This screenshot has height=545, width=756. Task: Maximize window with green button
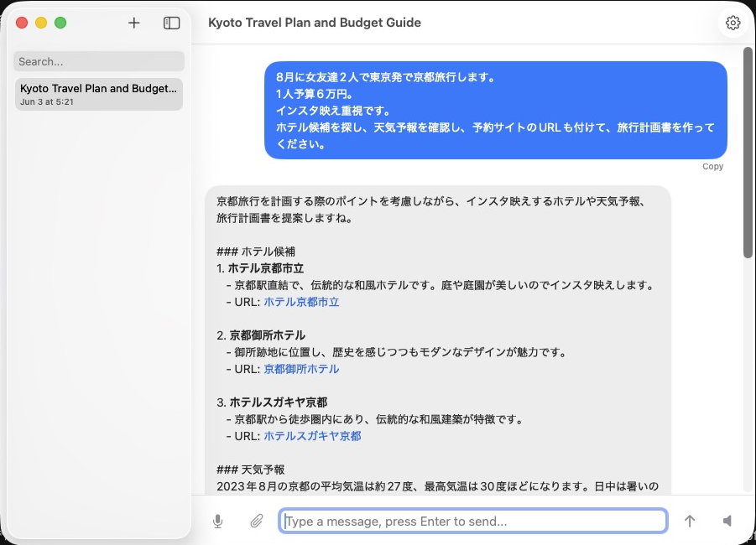[x=60, y=23]
